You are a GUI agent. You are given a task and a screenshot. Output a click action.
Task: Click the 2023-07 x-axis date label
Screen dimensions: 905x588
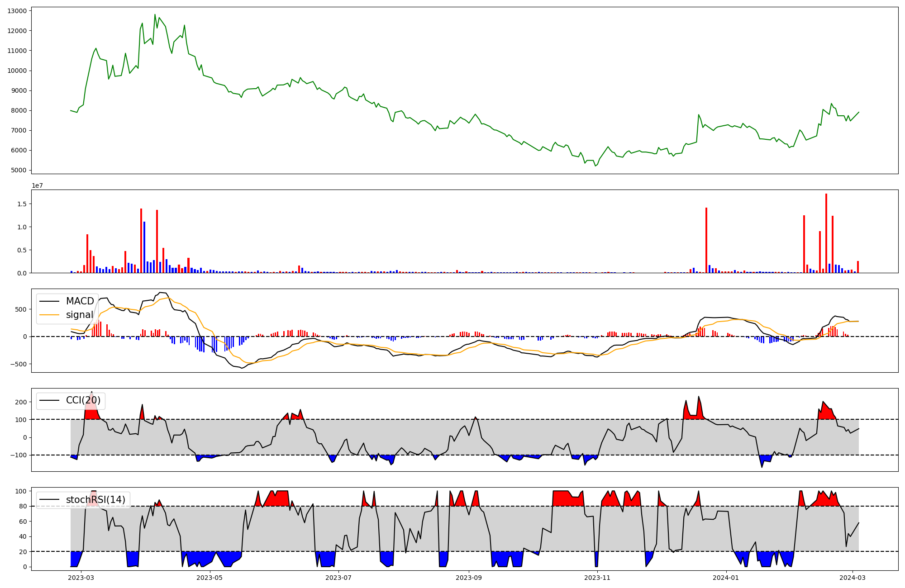338,578
